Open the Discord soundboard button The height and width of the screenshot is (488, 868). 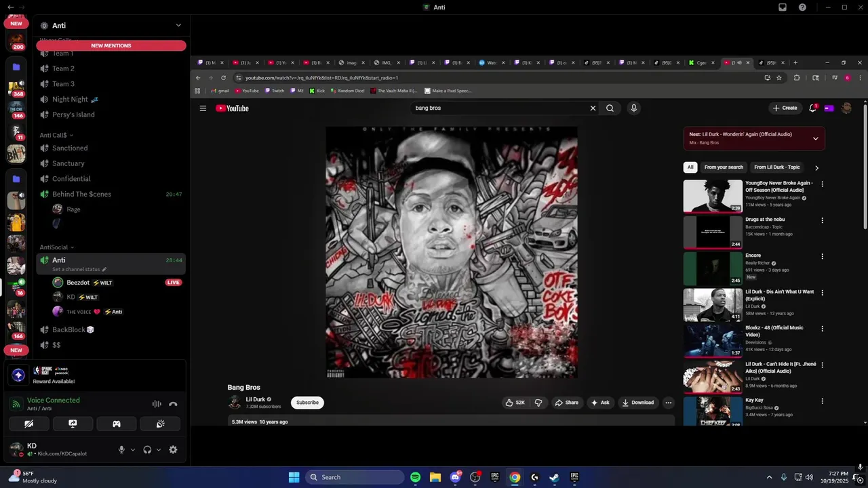click(x=161, y=424)
